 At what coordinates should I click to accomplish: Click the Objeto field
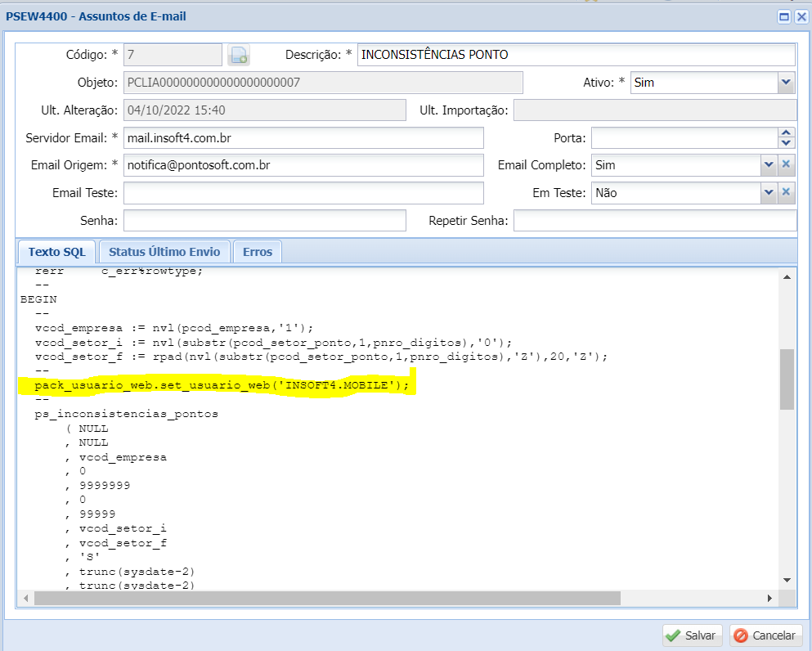coord(323,83)
